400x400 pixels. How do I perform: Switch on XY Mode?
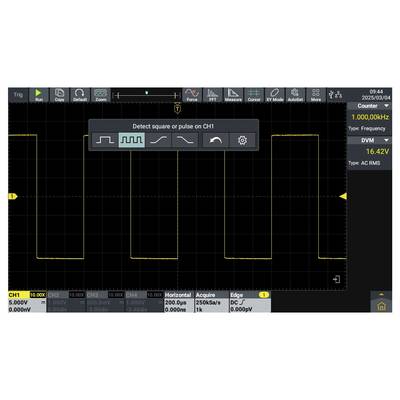point(275,95)
